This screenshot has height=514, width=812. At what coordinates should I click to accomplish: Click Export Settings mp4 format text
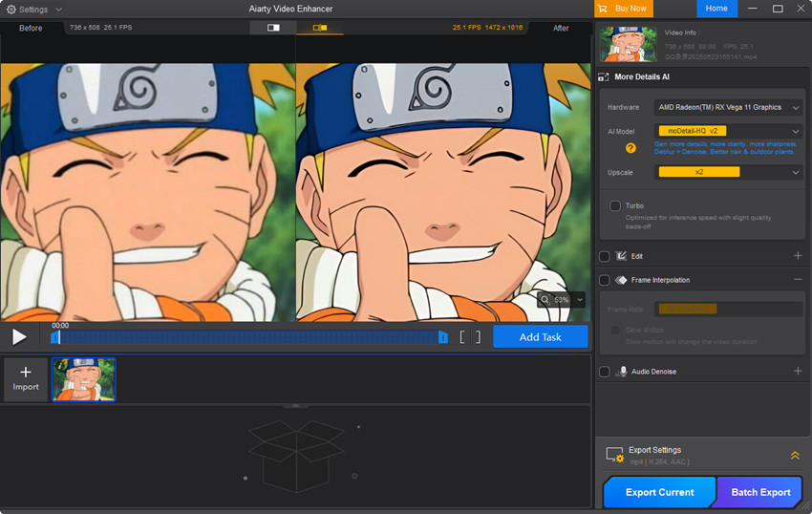[x=659, y=461]
